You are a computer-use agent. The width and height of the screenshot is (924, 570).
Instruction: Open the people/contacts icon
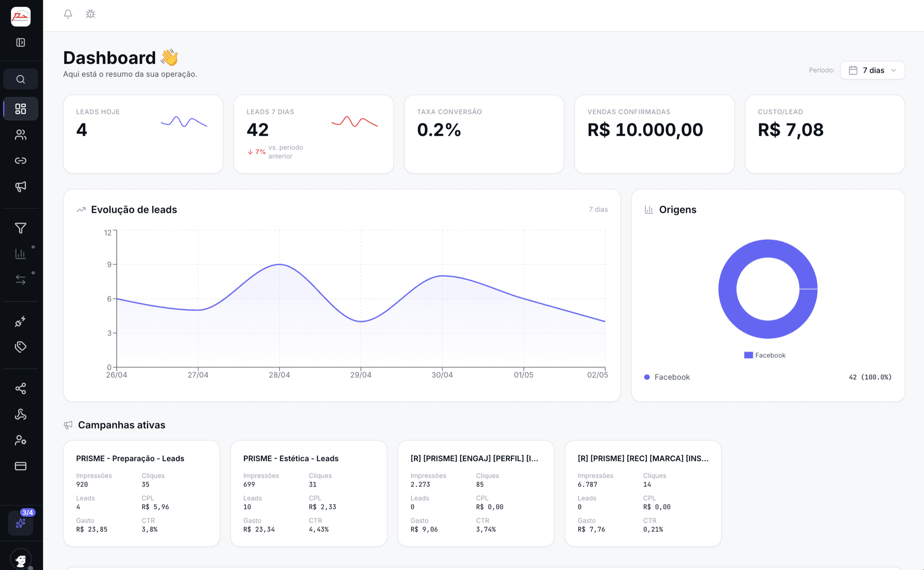coord(21,134)
